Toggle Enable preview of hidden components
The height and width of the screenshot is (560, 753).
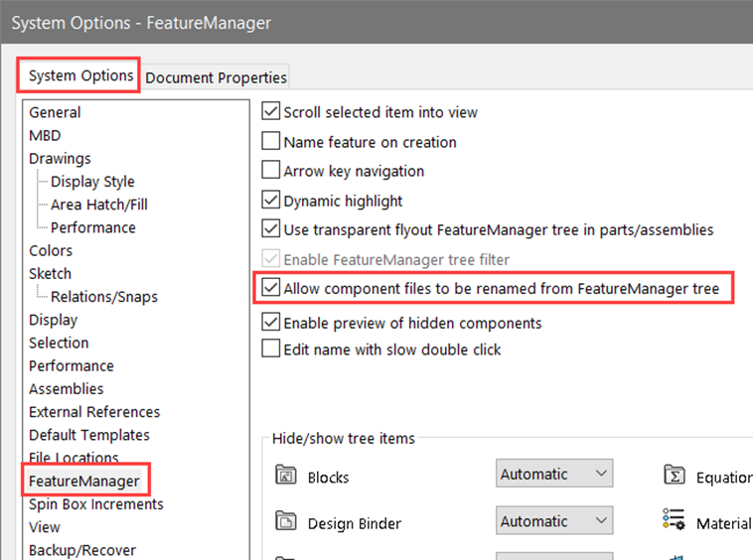click(x=270, y=322)
